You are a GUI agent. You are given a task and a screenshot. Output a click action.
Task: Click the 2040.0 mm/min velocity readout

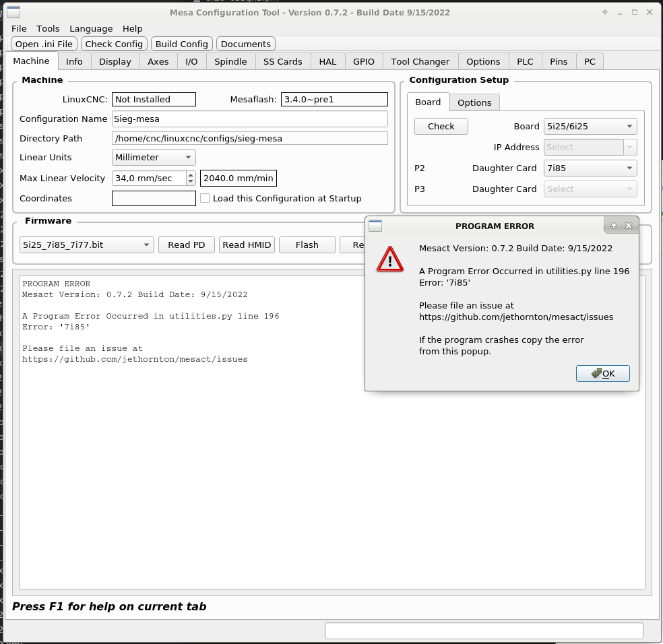pyautogui.click(x=239, y=178)
